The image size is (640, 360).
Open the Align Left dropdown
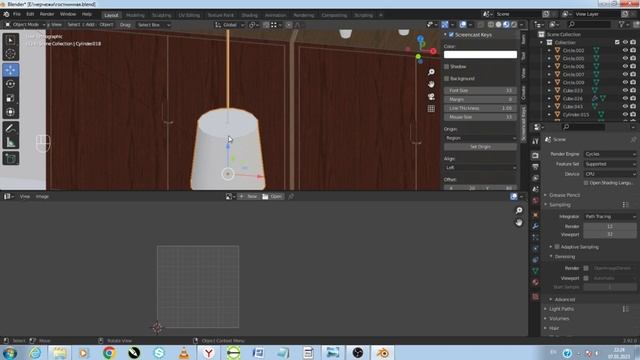[x=480, y=167]
